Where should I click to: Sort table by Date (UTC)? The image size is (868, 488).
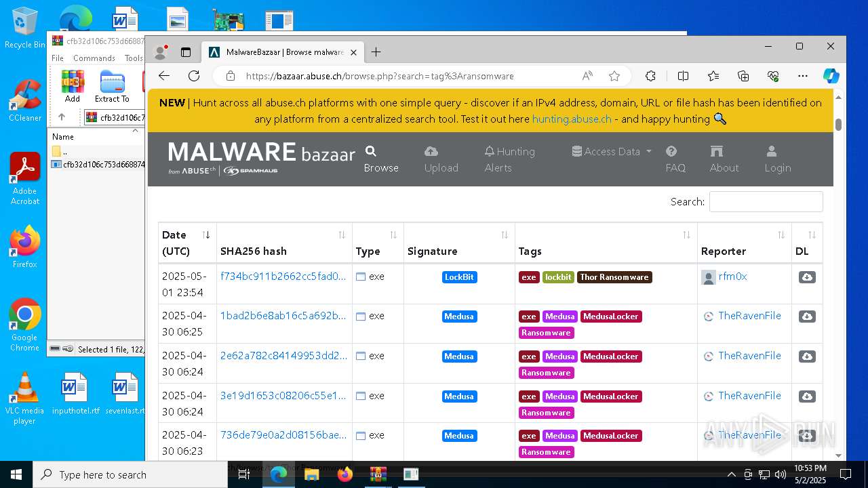pos(187,243)
